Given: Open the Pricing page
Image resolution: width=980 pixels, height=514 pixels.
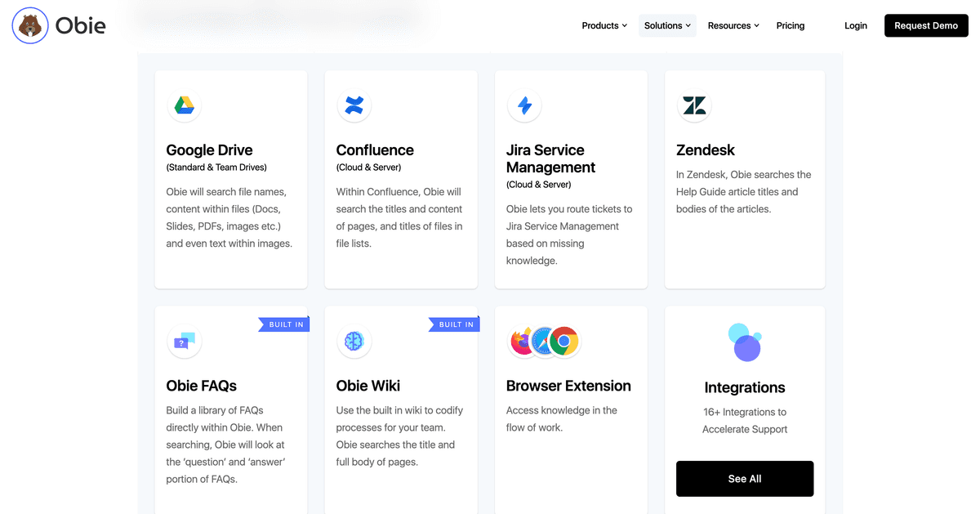Looking at the screenshot, I should (x=791, y=25).
